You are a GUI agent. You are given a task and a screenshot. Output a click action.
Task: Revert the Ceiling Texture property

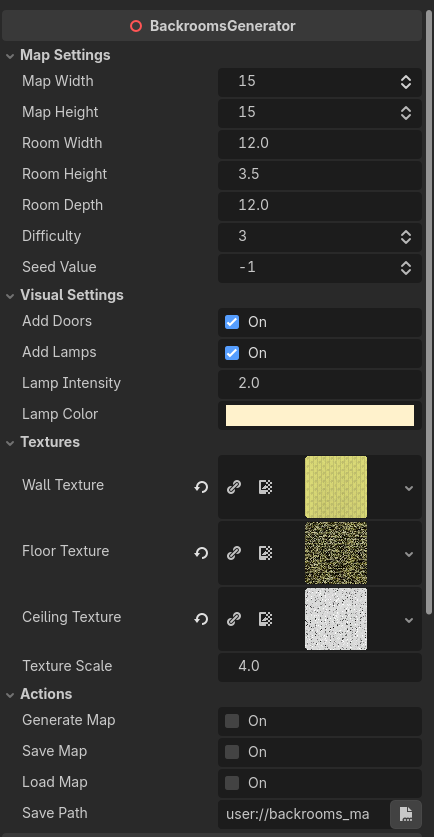tap(201, 619)
